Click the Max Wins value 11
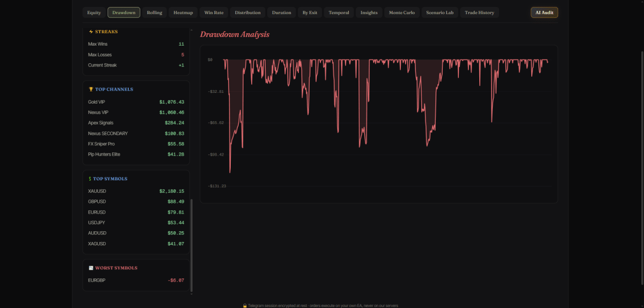 pos(181,44)
